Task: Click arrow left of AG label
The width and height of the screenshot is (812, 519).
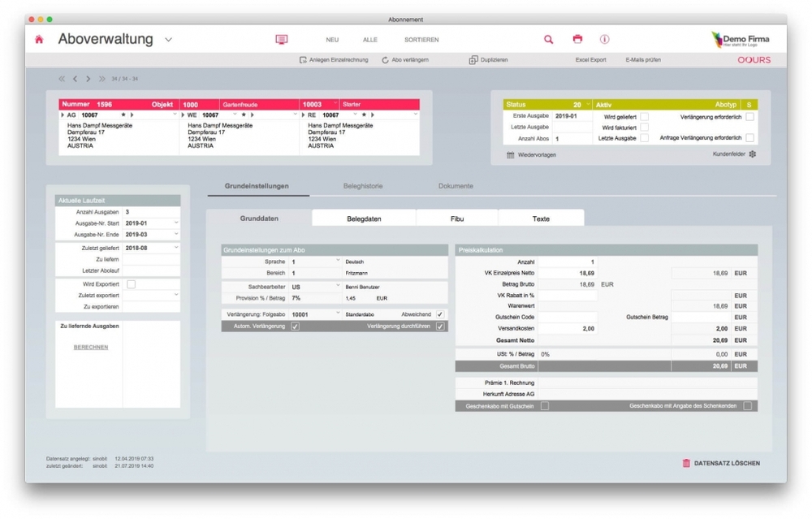Action: click(63, 115)
